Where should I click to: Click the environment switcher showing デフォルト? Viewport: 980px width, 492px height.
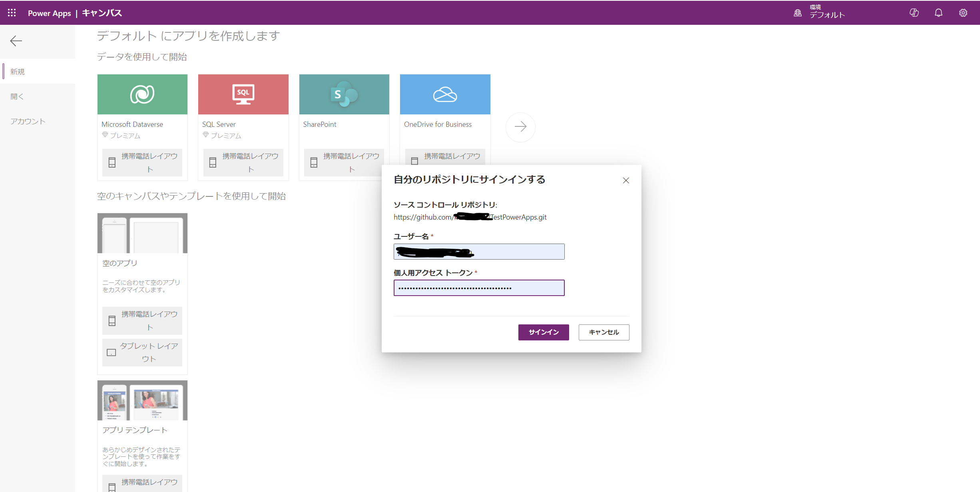coord(819,12)
